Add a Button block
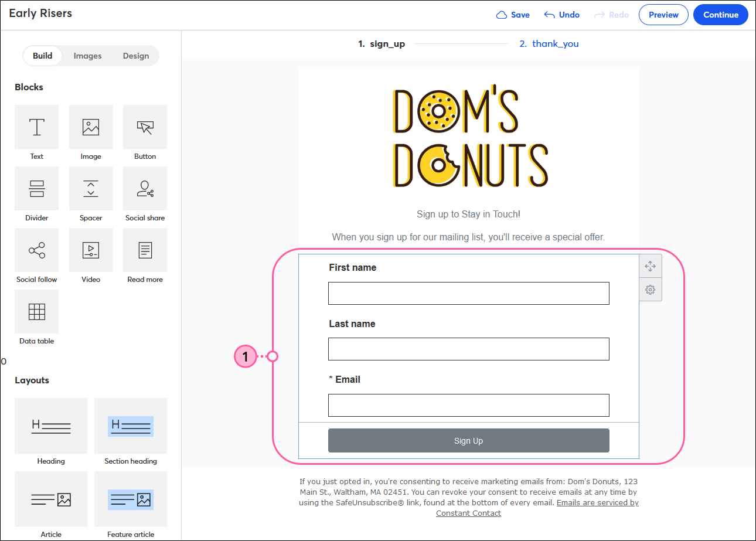 click(x=145, y=127)
